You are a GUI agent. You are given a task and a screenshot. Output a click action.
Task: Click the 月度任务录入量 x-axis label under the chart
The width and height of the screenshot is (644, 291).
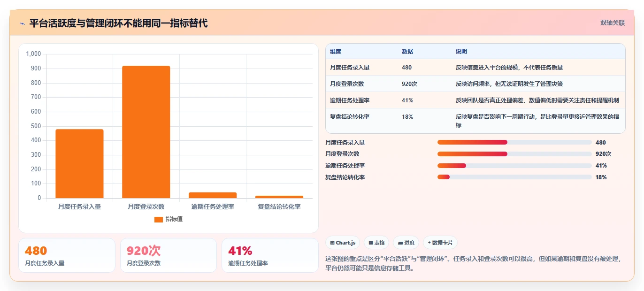(x=79, y=207)
